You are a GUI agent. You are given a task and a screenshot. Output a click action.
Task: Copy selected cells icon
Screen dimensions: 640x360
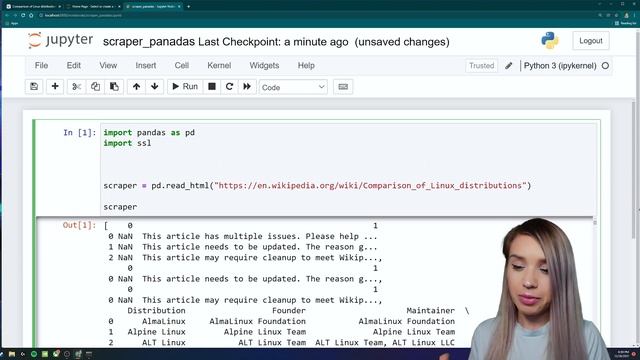click(x=95, y=87)
